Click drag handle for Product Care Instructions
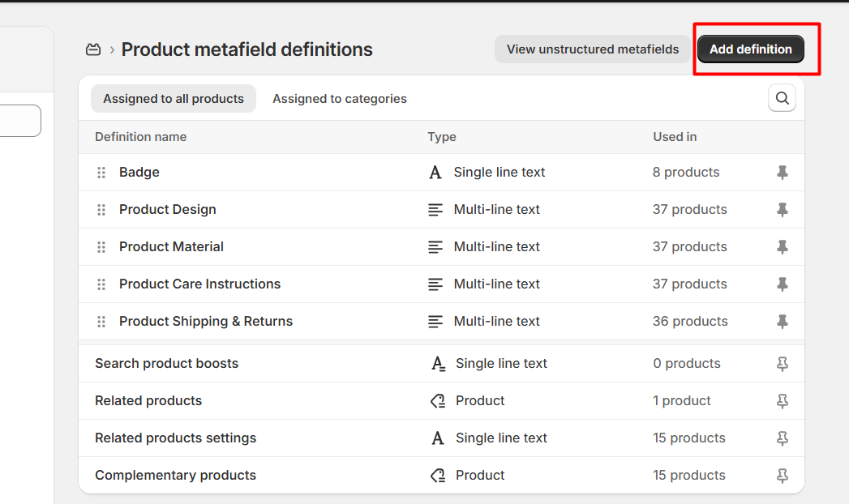 [x=101, y=284]
